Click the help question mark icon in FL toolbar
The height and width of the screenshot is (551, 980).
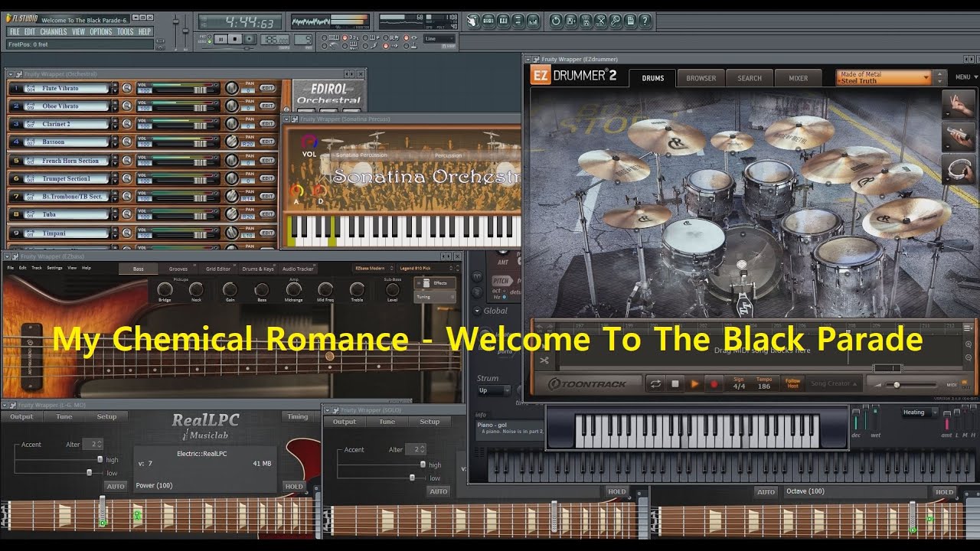(646, 20)
